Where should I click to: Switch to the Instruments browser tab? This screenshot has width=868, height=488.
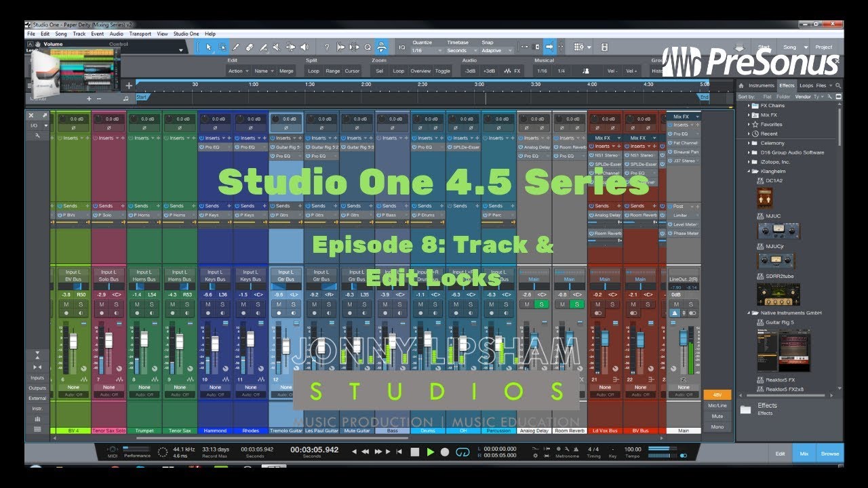pyautogui.click(x=762, y=85)
